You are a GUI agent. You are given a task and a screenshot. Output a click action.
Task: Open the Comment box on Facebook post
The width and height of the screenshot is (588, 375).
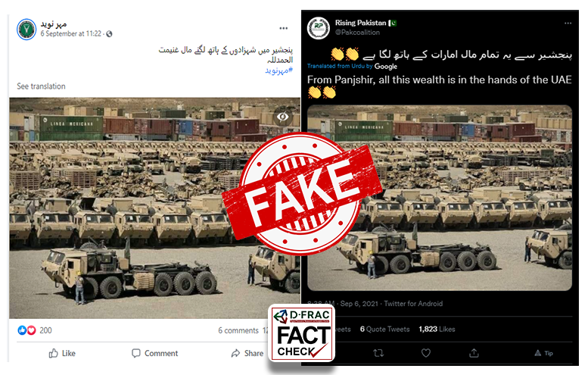154,353
